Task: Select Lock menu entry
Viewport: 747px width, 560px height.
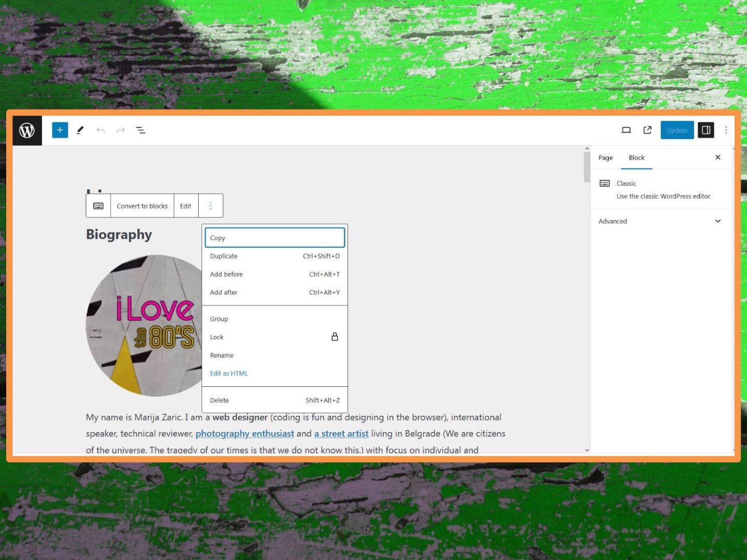Action: click(274, 337)
